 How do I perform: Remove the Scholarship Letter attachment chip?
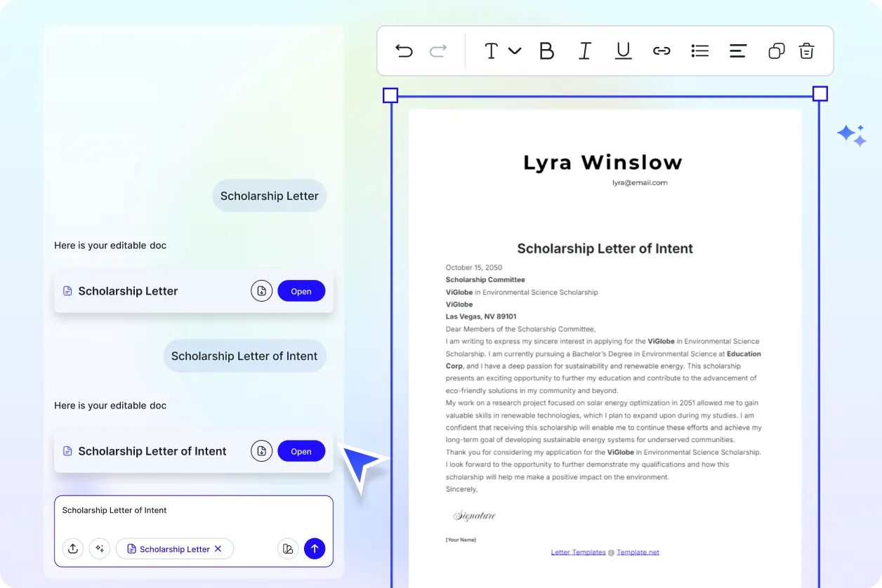(218, 549)
